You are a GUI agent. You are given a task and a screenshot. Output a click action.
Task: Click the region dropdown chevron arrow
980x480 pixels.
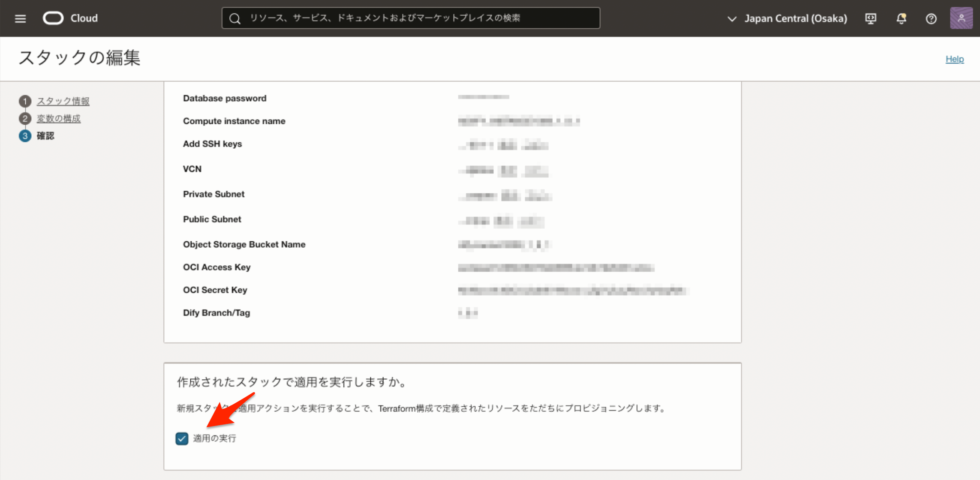click(732, 19)
